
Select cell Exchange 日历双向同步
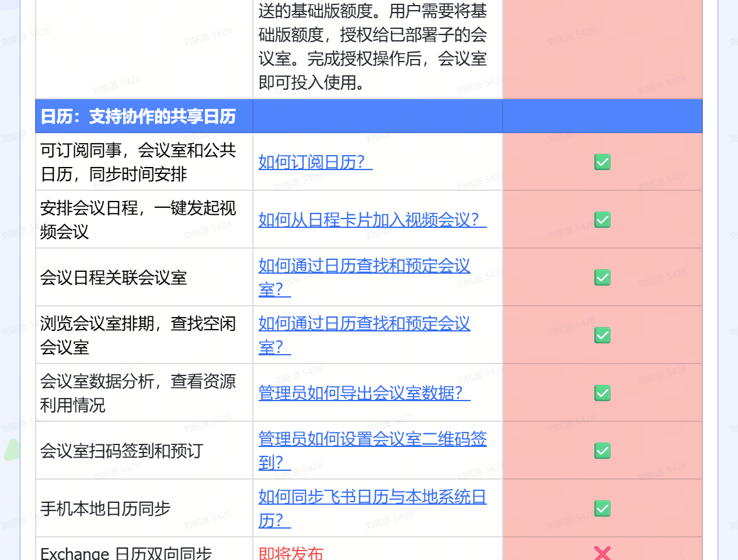144,549
